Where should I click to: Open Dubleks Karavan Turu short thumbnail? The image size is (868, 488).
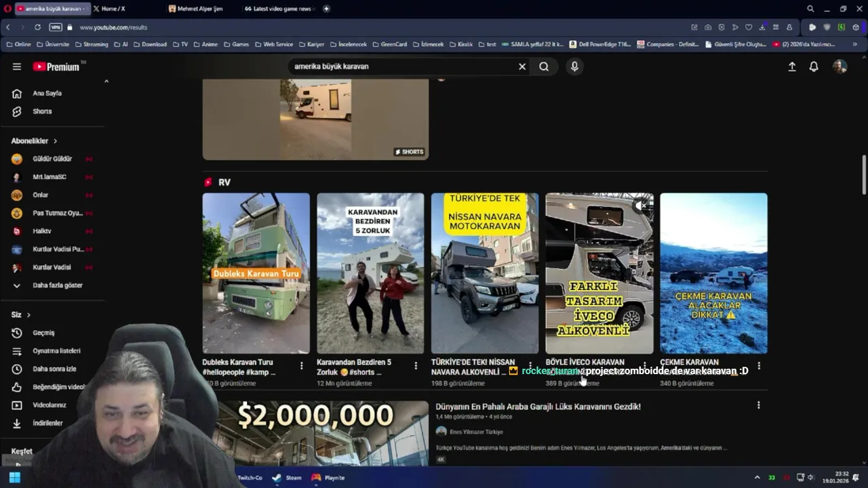[x=256, y=273]
